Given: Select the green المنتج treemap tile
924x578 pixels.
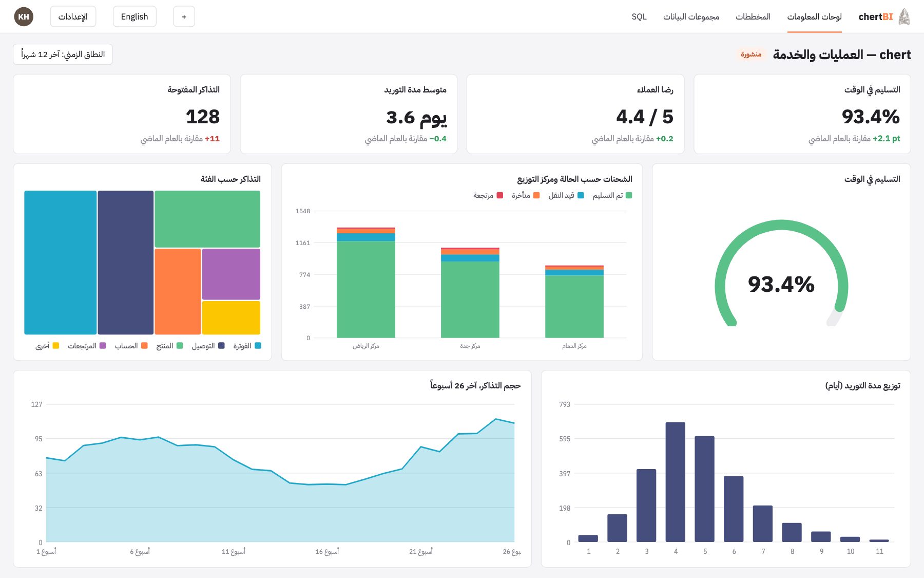Looking at the screenshot, I should pos(207,219).
